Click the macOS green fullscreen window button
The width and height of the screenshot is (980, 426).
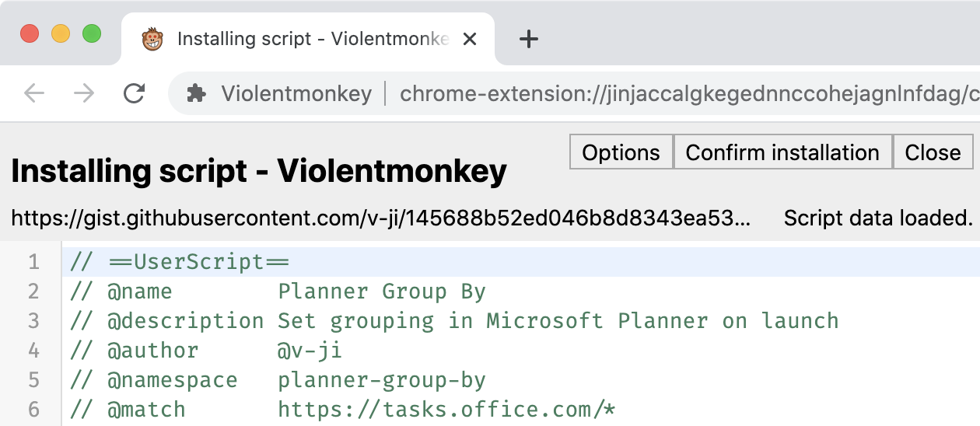pyautogui.click(x=92, y=34)
